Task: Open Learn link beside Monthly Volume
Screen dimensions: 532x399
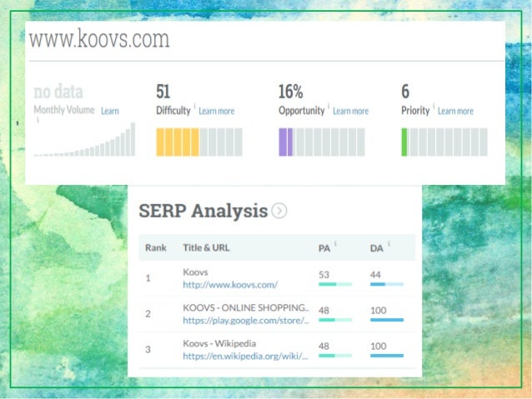Action: pos(110,111)
